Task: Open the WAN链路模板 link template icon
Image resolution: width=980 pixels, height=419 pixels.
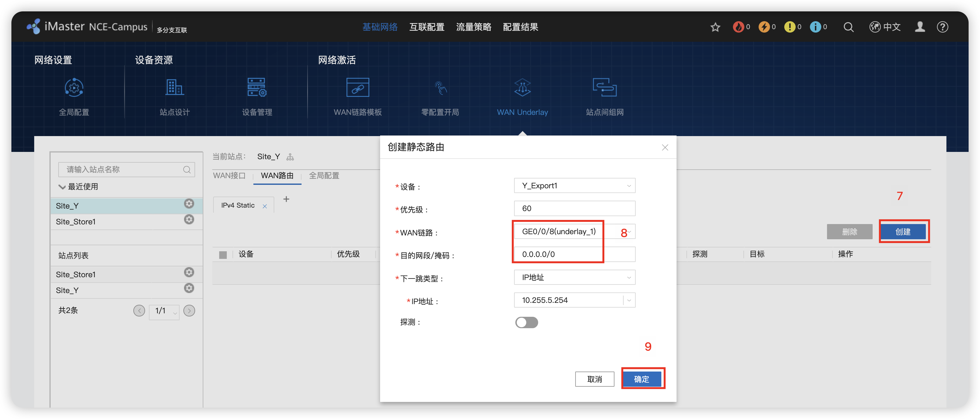Action: tap(357, 88)
